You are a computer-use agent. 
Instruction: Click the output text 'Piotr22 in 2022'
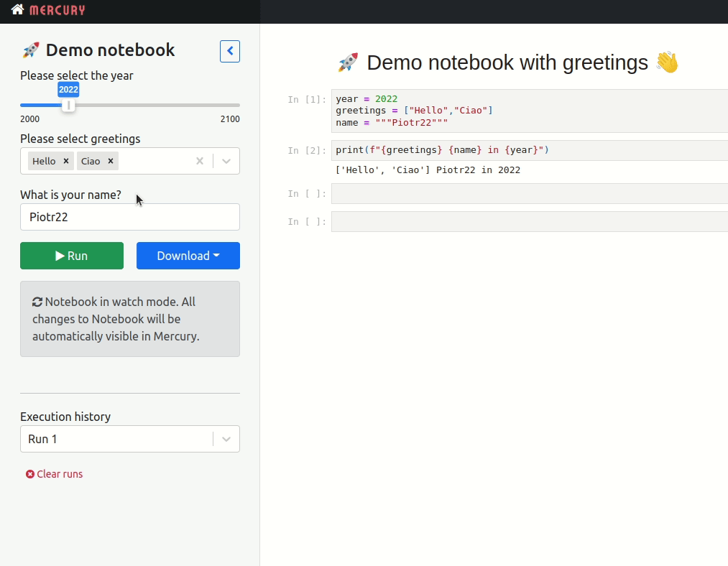point(478,170)
